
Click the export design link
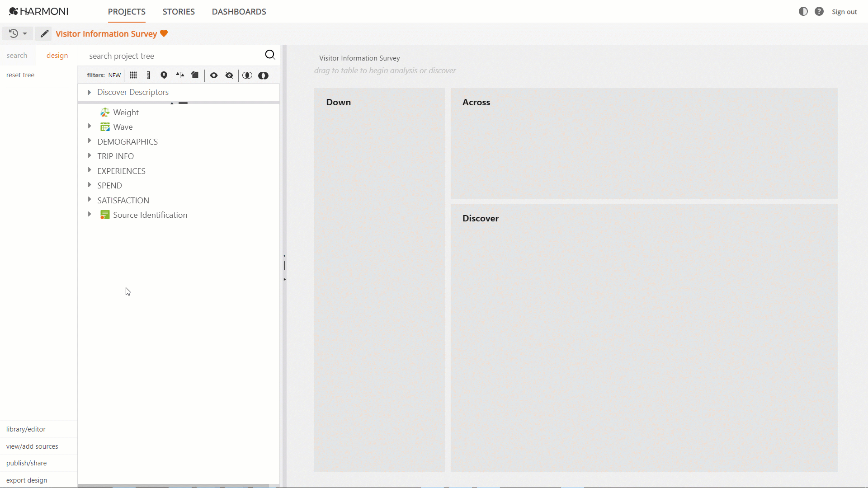27,480
